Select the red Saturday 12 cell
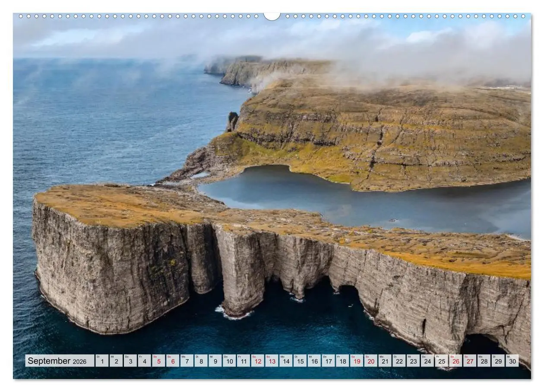The image size is (544, 392). pos(257,361)
